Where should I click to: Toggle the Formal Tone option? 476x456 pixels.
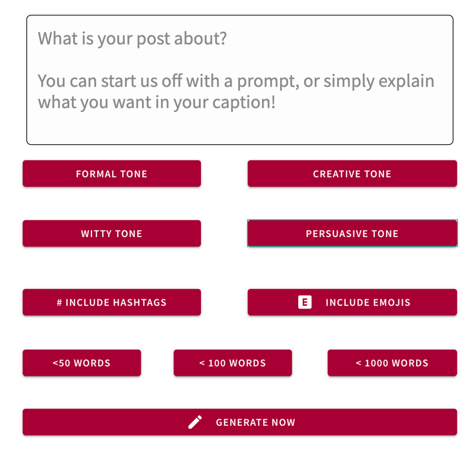point(112,174)
